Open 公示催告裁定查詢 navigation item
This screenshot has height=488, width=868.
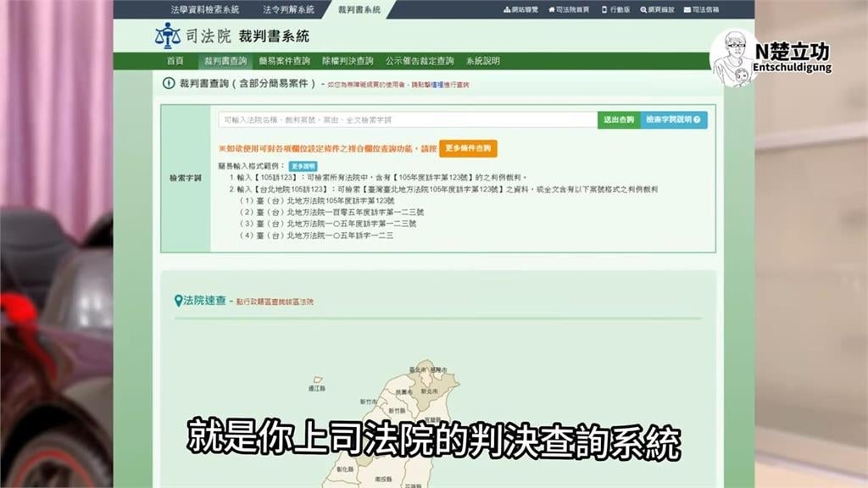(420, 61)
